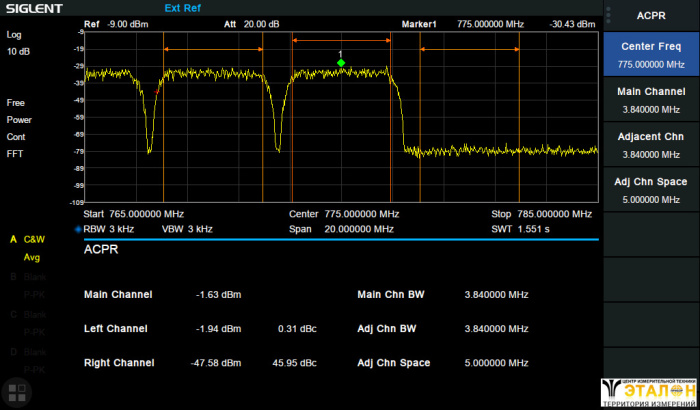
Task: Select trace B Blank indicator
Action: (x=30, y=277)
